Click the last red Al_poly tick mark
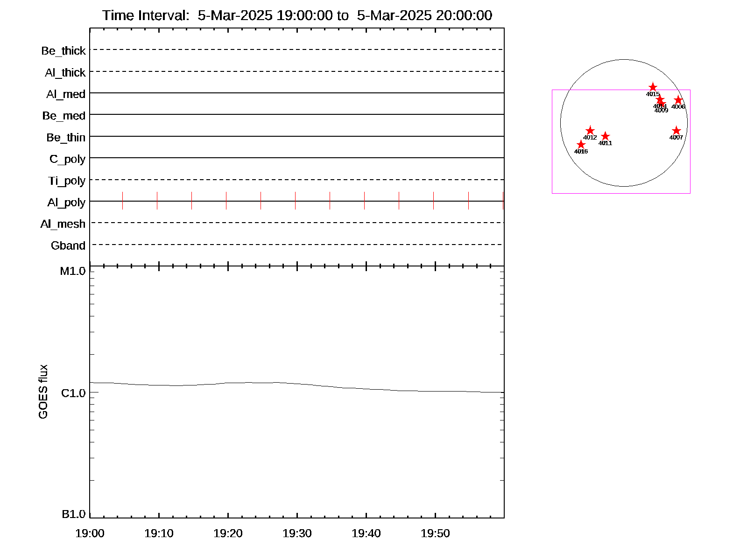The image size is (747, 560). [503, 201]
